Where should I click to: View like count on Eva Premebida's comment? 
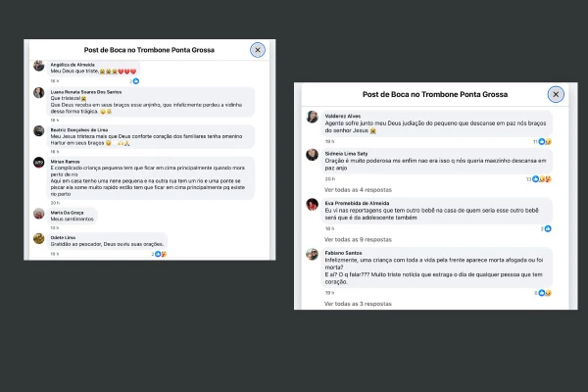pyautogui.click(x=546, y=228)
